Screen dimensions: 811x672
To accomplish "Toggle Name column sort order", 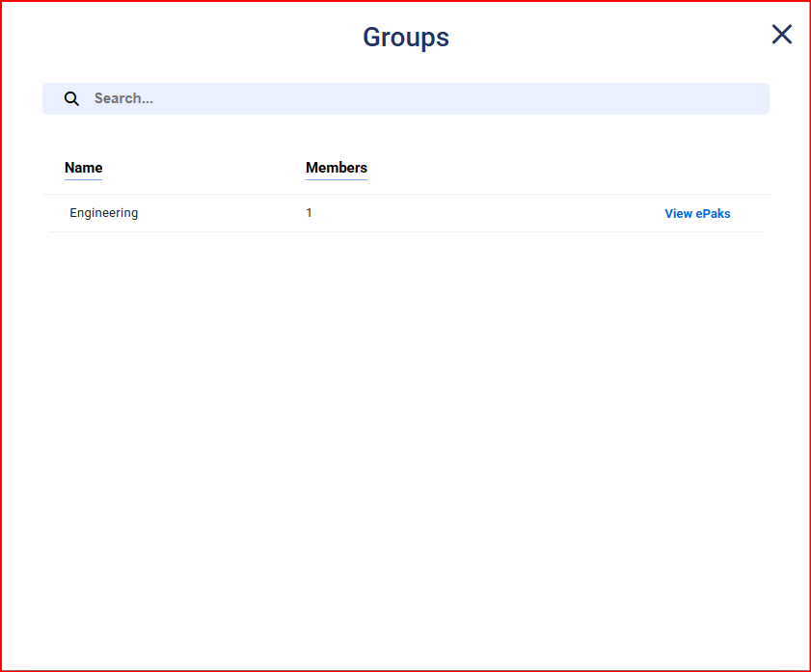I will tap(83, 168).
